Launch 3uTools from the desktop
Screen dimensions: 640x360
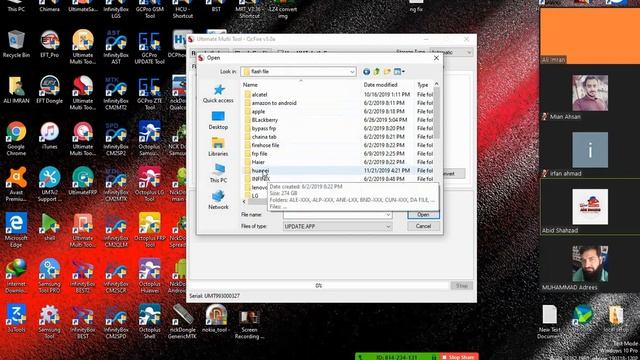(16, 318)
